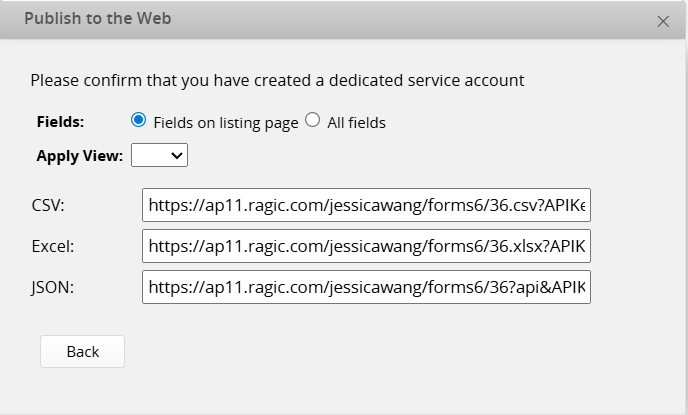Click the 'Fields:' bold label
Screen dimensions: 688x415
pyautogui.click(x=61, y=122)
